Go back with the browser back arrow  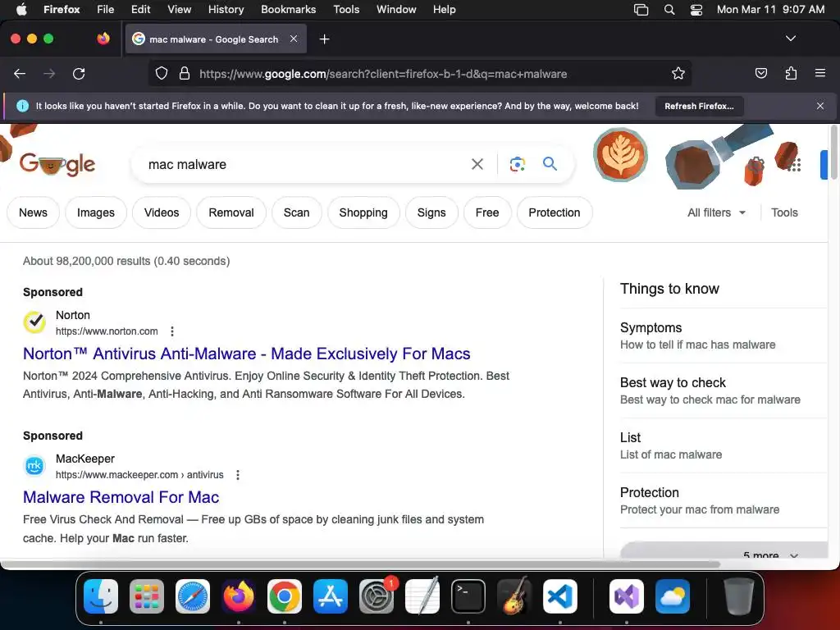pos(20,73)
